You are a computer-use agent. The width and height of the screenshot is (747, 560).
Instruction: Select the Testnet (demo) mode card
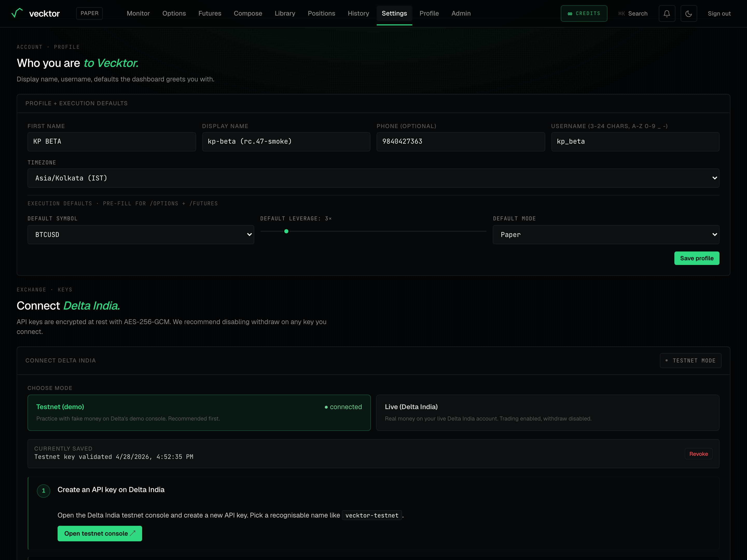(x=199, y=412)
